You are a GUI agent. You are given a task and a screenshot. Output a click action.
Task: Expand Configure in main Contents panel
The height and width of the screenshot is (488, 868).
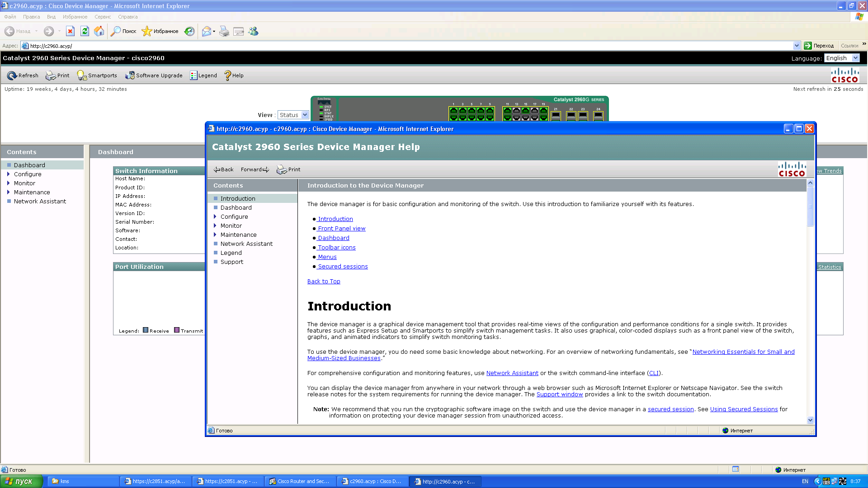8,174
